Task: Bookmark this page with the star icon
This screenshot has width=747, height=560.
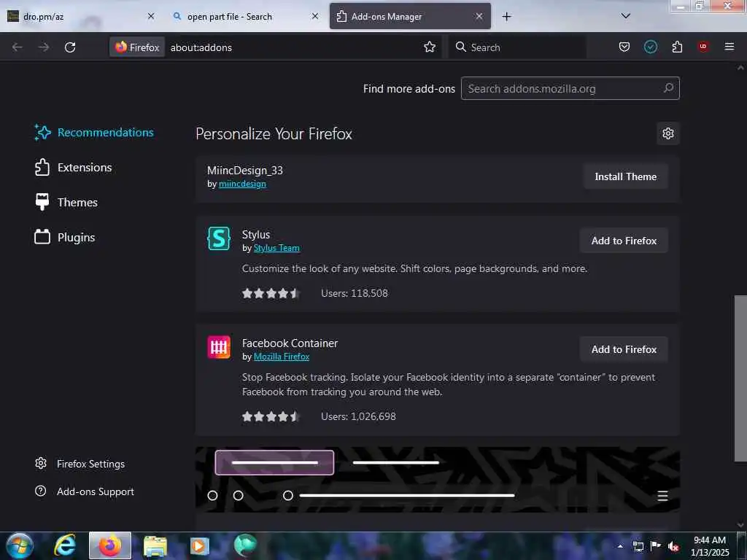Action: pyautogui.click(x=430, y=47)
